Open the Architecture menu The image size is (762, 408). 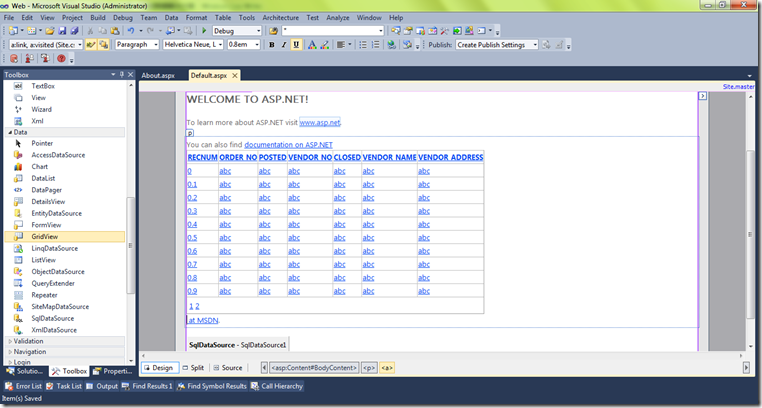pos(280,17)
